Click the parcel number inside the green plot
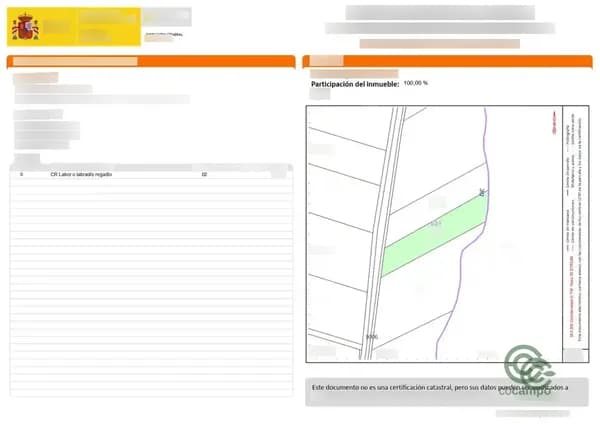The height and width of the screenshot is (424, 600). 436,224
